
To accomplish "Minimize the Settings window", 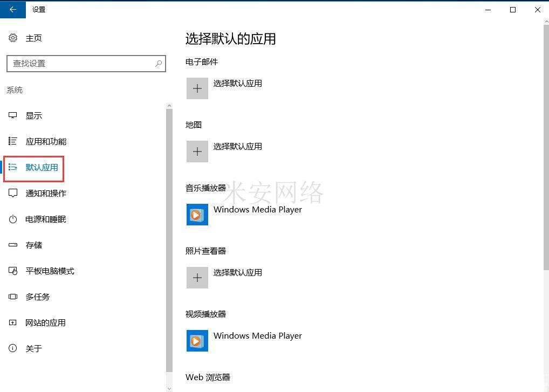I will pos(488,10).
